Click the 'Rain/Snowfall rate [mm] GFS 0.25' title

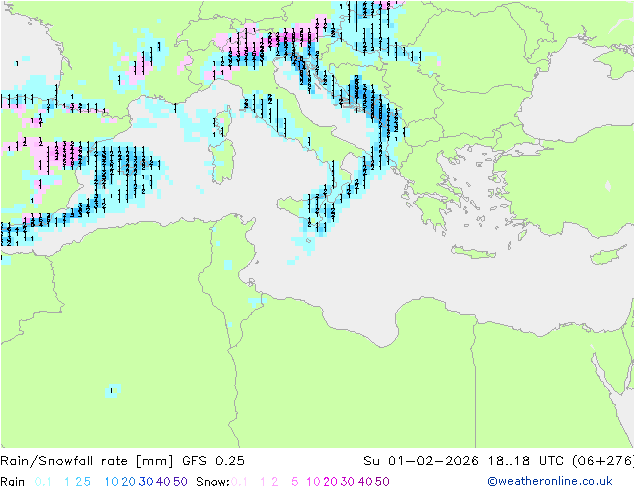pyautogui.click(x=122, y=460)
